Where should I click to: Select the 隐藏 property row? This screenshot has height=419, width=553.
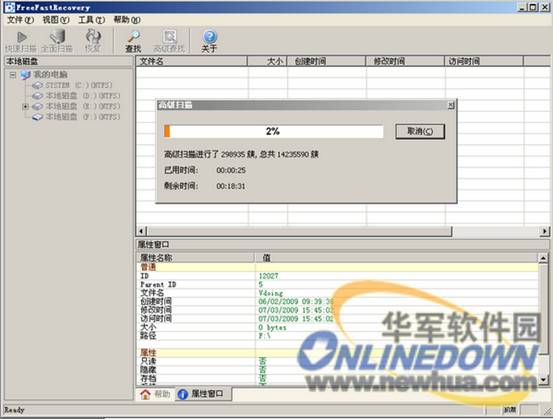pos(338,370)
